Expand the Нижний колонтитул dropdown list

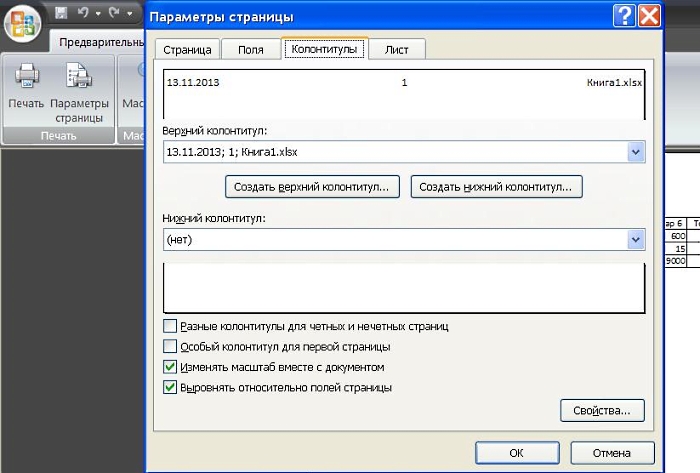tap(635, 240)
